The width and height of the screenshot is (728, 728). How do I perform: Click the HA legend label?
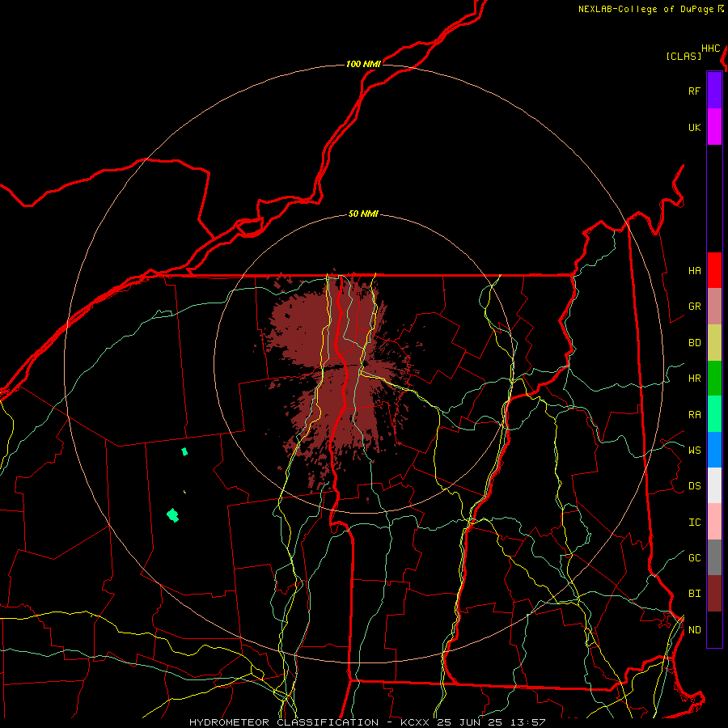(694, 271)
